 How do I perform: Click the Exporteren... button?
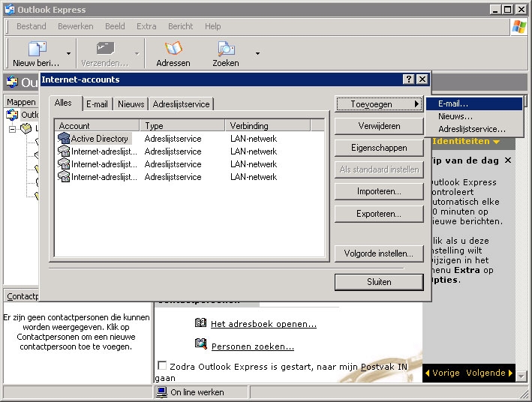(379, 214)
